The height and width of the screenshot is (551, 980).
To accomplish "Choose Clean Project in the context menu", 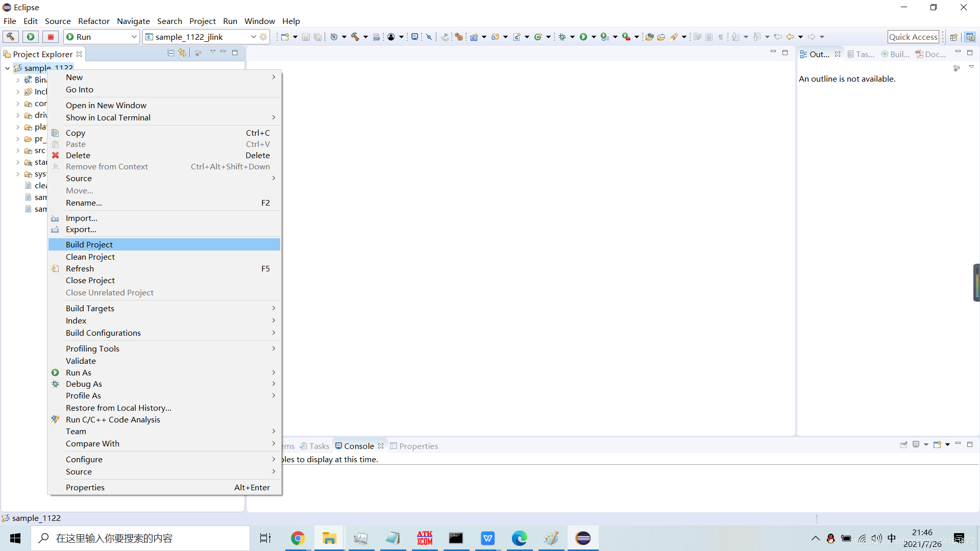I will click(x=90, y=257).
